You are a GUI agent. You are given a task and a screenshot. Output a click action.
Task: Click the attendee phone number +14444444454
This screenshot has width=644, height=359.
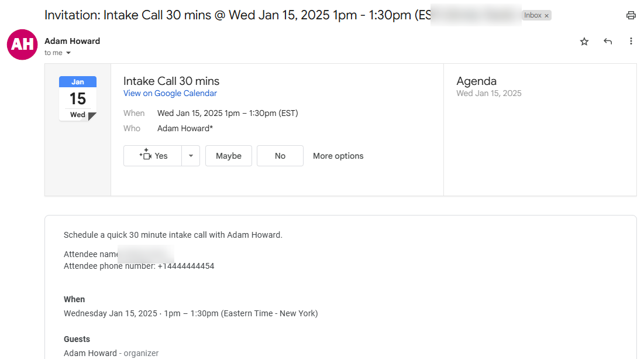click(185, 266)
